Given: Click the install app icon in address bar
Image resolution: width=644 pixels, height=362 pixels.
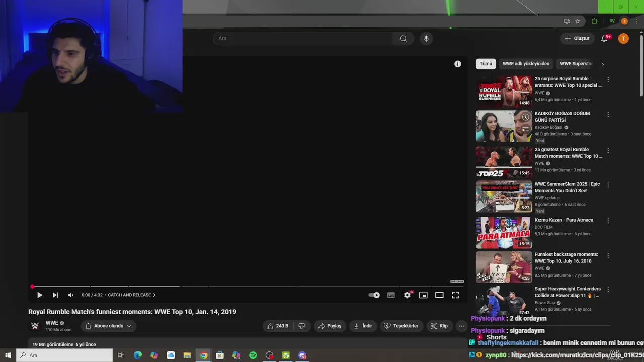Looking at the screenshot, I should pyautogui.click(x=567, y=21).
